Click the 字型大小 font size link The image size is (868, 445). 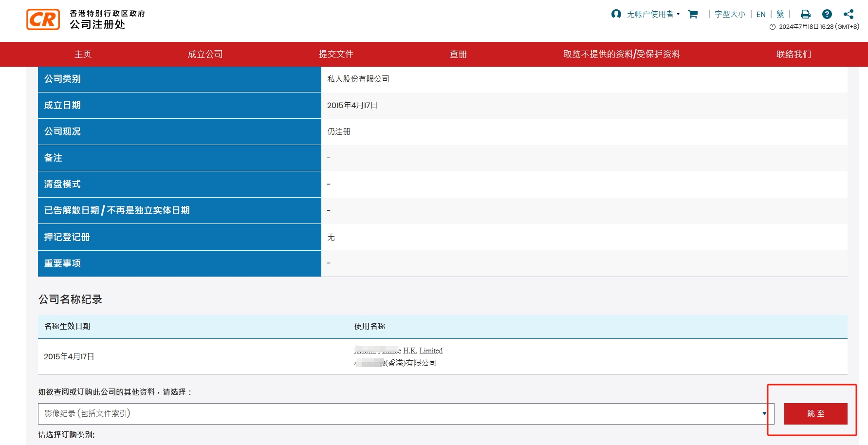[x=730, y=15]
